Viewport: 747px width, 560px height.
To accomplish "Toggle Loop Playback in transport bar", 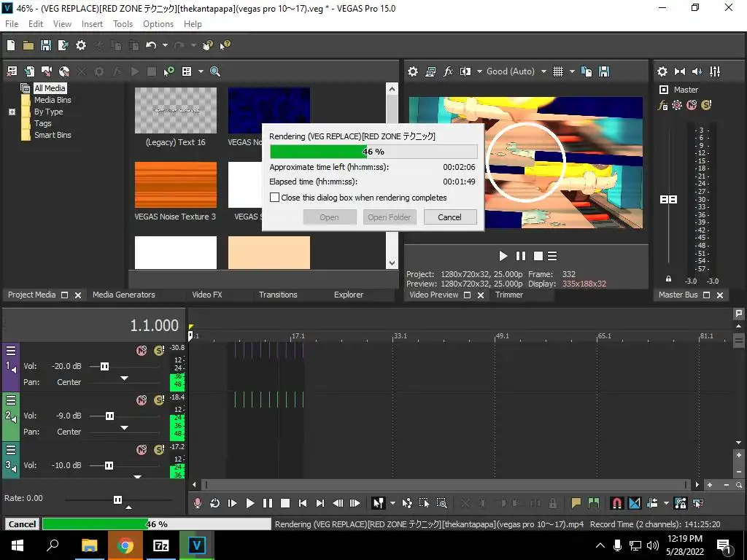I will point(214,503).
